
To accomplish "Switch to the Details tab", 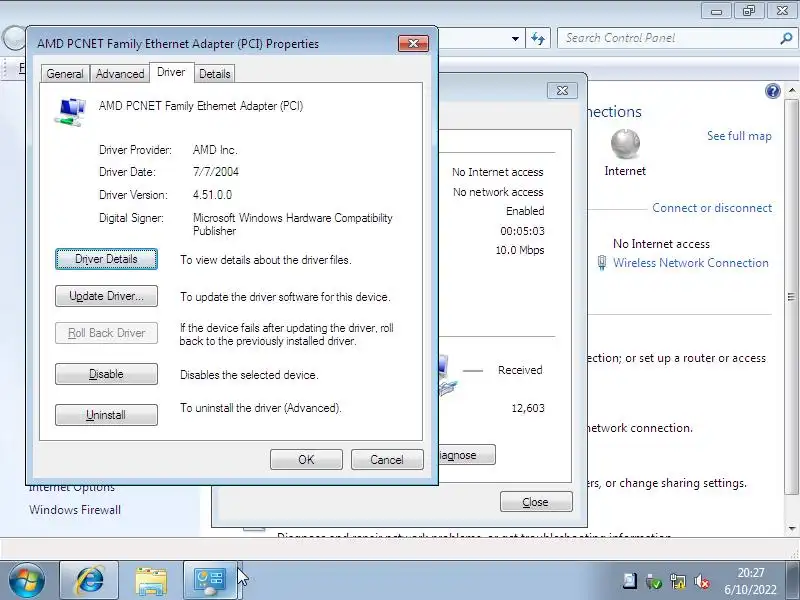I will pos(214,74).
